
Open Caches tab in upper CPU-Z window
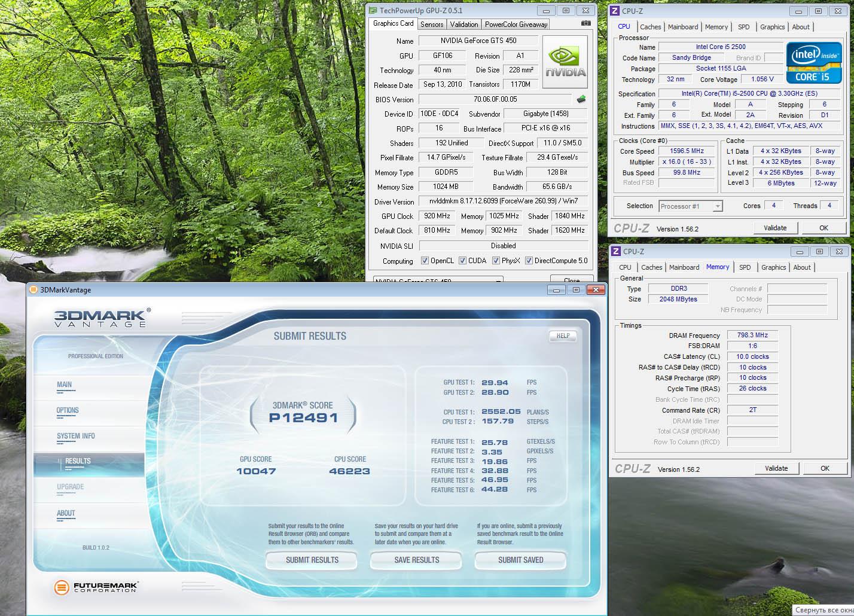[x=651, y=27]
